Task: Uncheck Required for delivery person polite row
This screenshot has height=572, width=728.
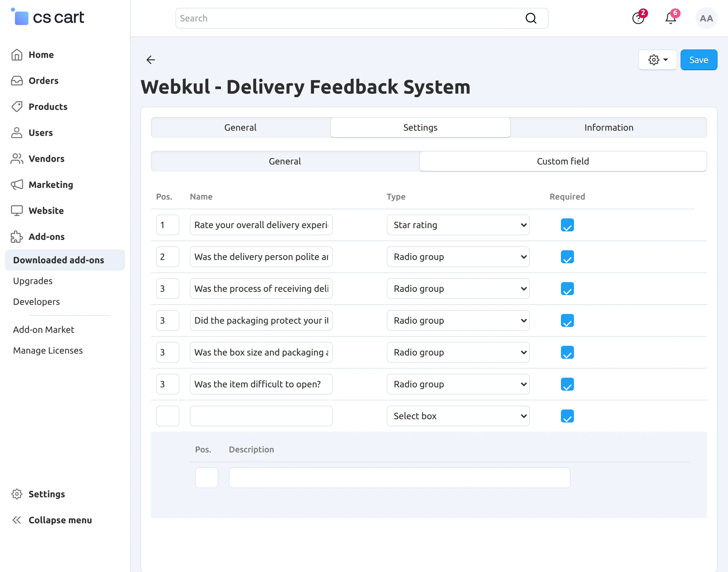Action: [x=567, y=257]
